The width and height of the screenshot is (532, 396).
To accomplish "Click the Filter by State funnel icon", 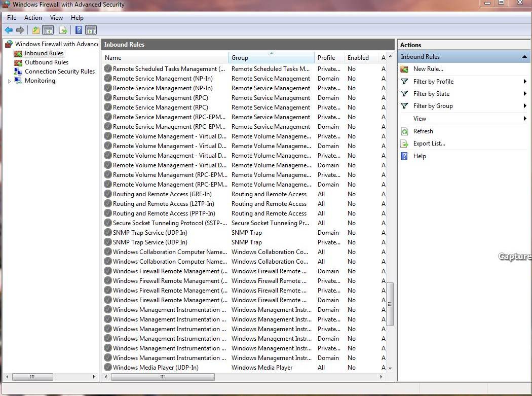I will [x=404, y=94].
